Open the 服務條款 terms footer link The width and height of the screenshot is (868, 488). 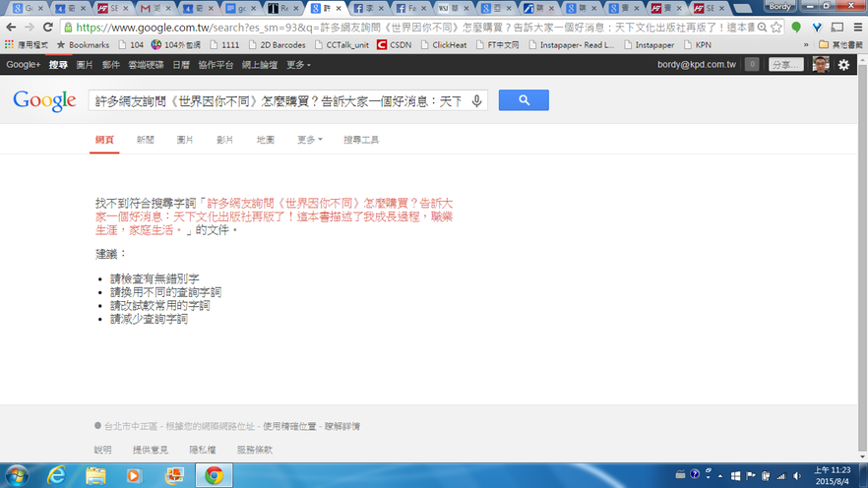[255, 450]
